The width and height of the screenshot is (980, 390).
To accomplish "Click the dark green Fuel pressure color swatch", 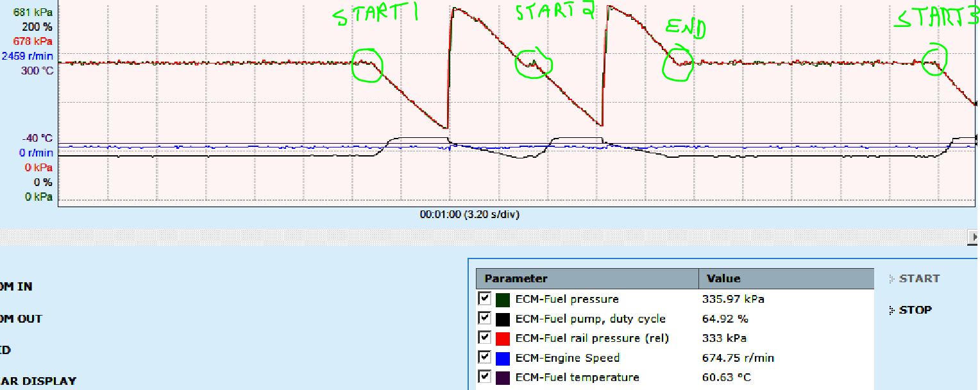I will point(503,300).
